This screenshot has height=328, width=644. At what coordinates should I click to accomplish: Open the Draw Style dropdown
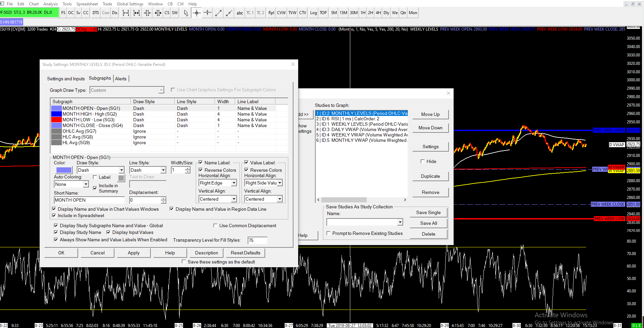[x=121, y=170]
